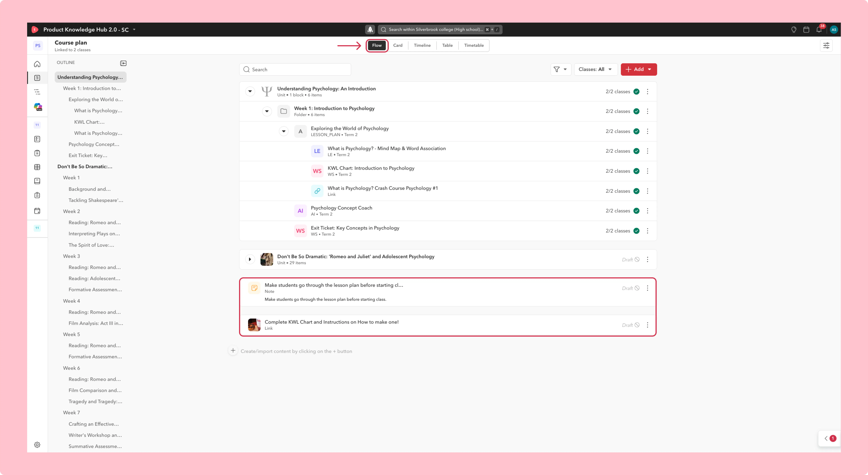Toggle green check for KWL Chart row
Viewport: 868px width, 475px height.
[x=636, y=171]
